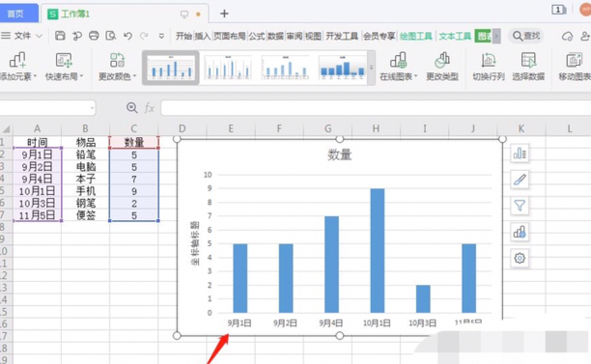The image size is (591, 364).
Task: Select the 文本工具 tab
Action: pyautogui.click(x=455, y=36)
